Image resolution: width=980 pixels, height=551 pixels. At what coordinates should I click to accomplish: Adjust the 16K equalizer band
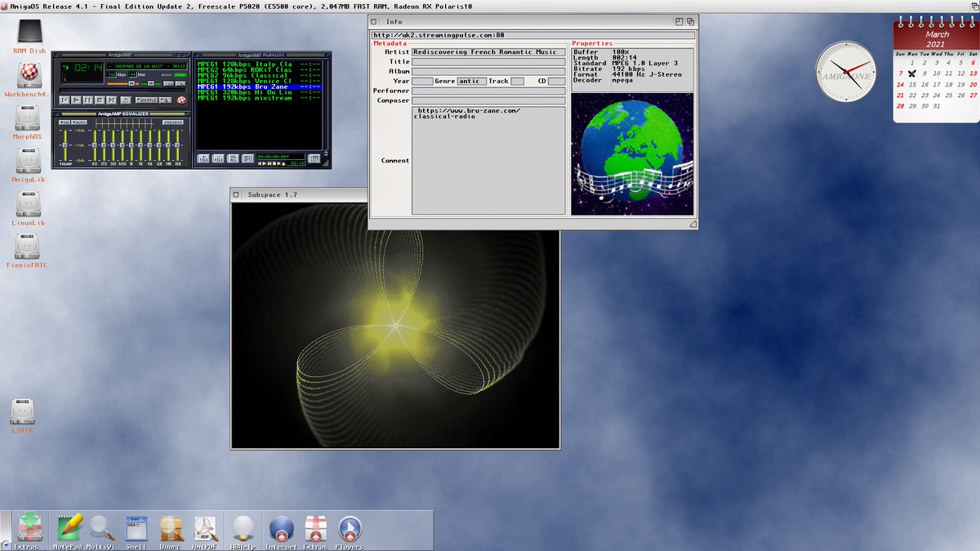tap(178, 145)
